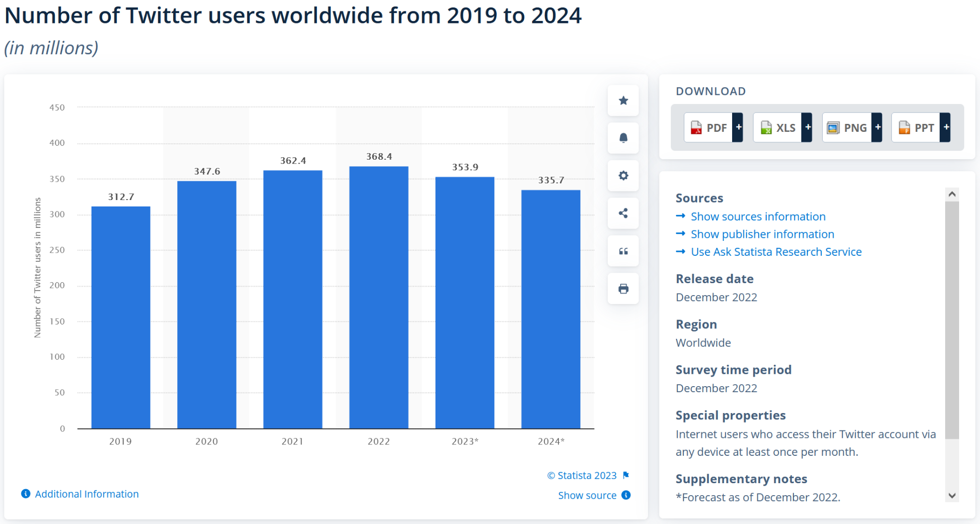Click the sidebar scroll up arrow
Screen dimensions: 980x524
952,194
